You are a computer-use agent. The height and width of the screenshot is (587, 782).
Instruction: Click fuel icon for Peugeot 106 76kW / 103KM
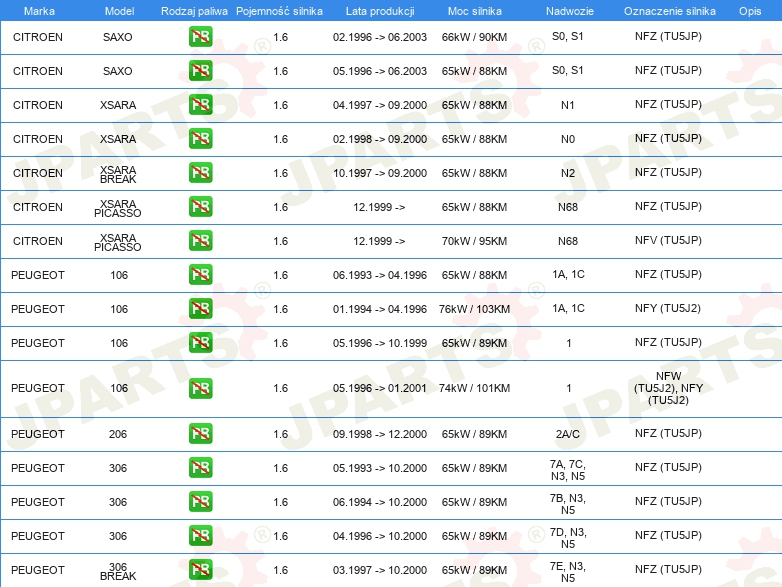(200, 309)
